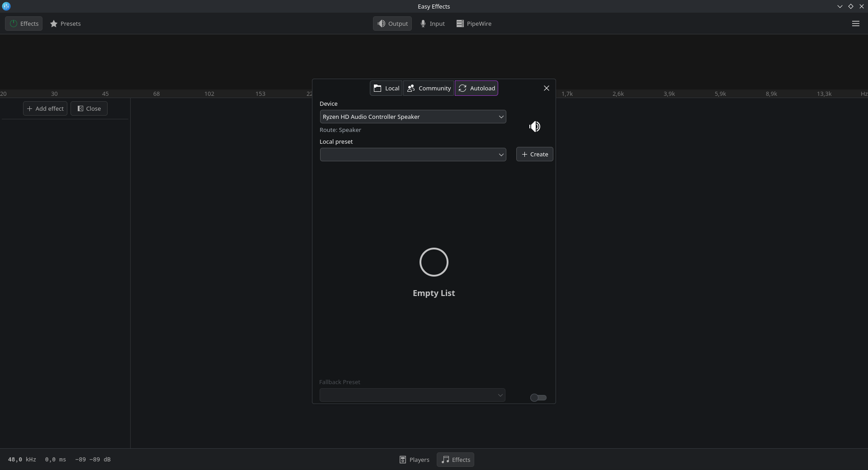Select the Output speaker tab
Image resolution: width=868 pixels, height=470 pixels.
point(392,23)
